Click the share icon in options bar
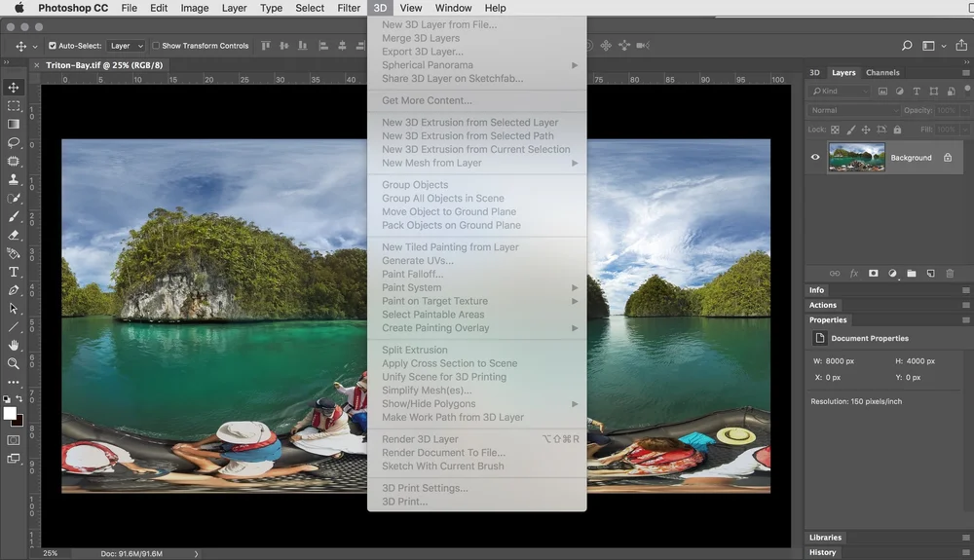Screen dimensions: 974x560 [x=961, y=46]
